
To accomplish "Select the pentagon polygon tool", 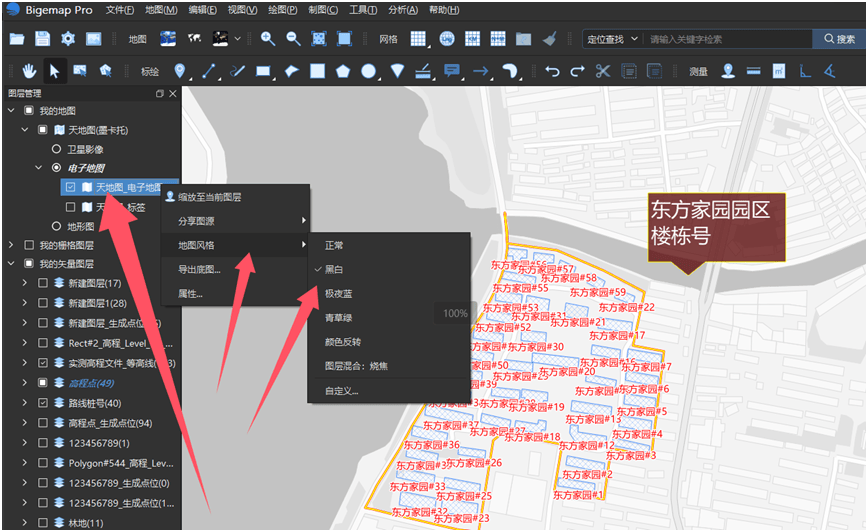I will click(343, 71).
